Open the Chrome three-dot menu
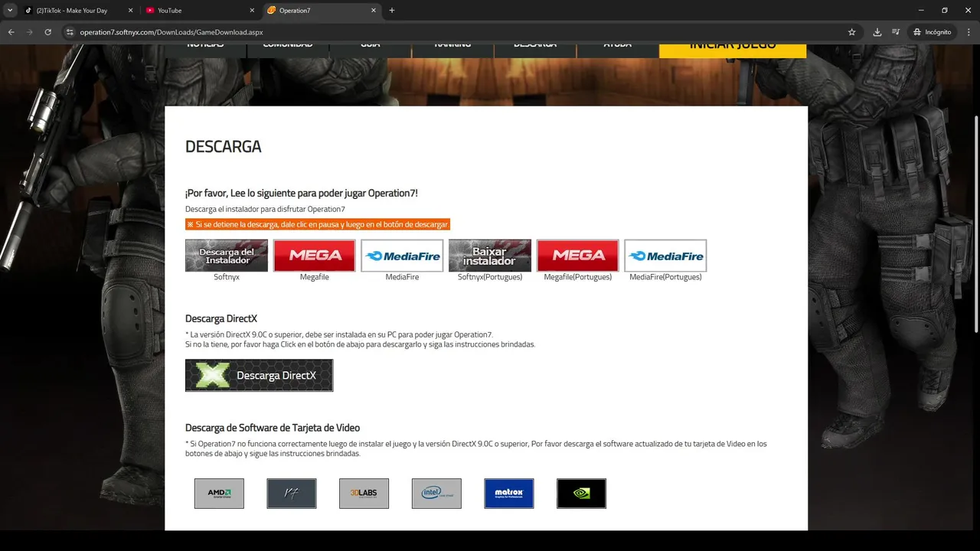980x551 pixels. [x=968, y=32]
